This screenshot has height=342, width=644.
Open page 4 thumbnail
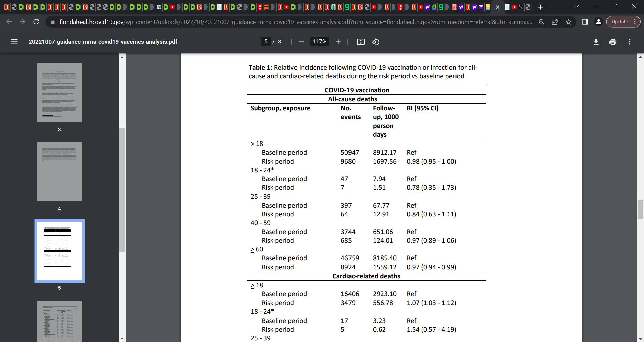pyautogui.click(x=59, y=172)
